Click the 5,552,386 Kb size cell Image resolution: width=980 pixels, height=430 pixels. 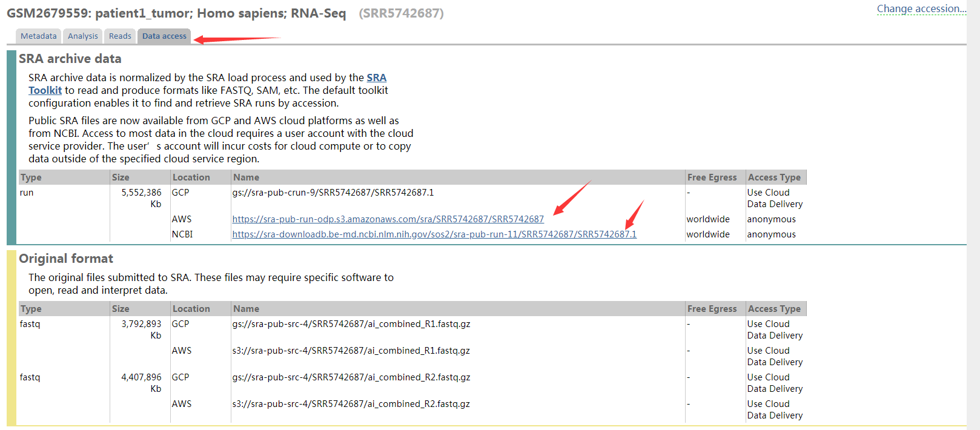(141, 198)
